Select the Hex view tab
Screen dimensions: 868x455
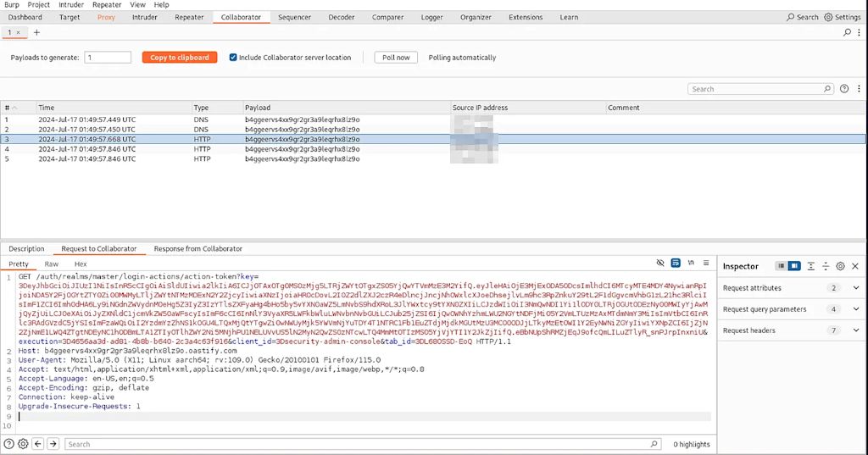[81, 264]
